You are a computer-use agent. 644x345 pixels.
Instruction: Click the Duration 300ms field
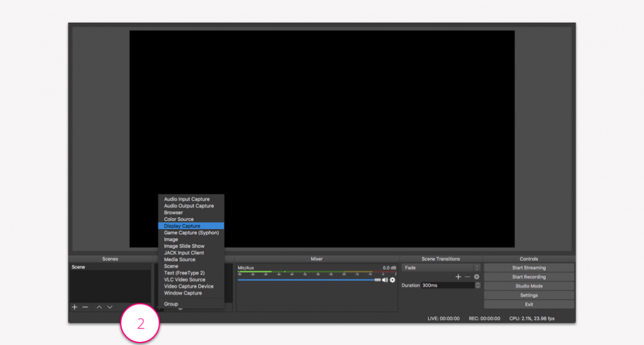[x=448, y=285]
